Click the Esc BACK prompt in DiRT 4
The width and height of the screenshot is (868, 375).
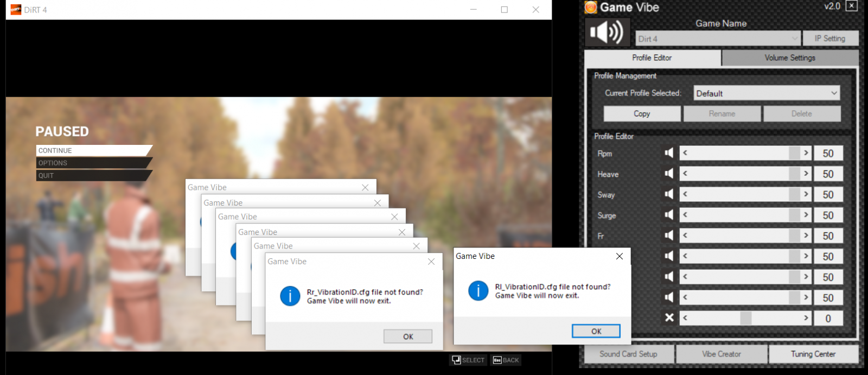506,360
